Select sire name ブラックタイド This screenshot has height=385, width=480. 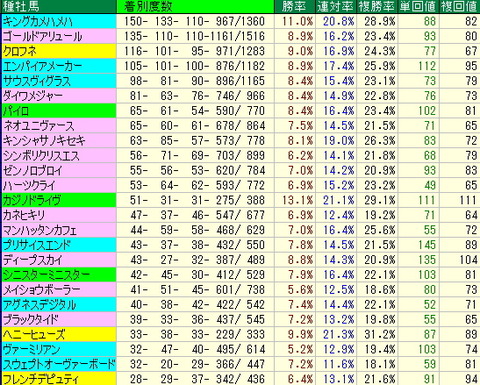click(30, 320)
